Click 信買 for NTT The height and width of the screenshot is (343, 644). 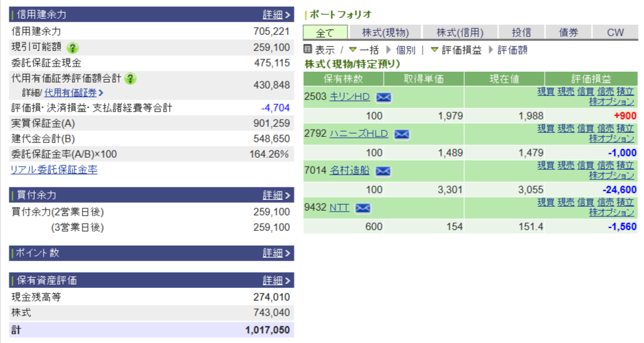point(585,203)
